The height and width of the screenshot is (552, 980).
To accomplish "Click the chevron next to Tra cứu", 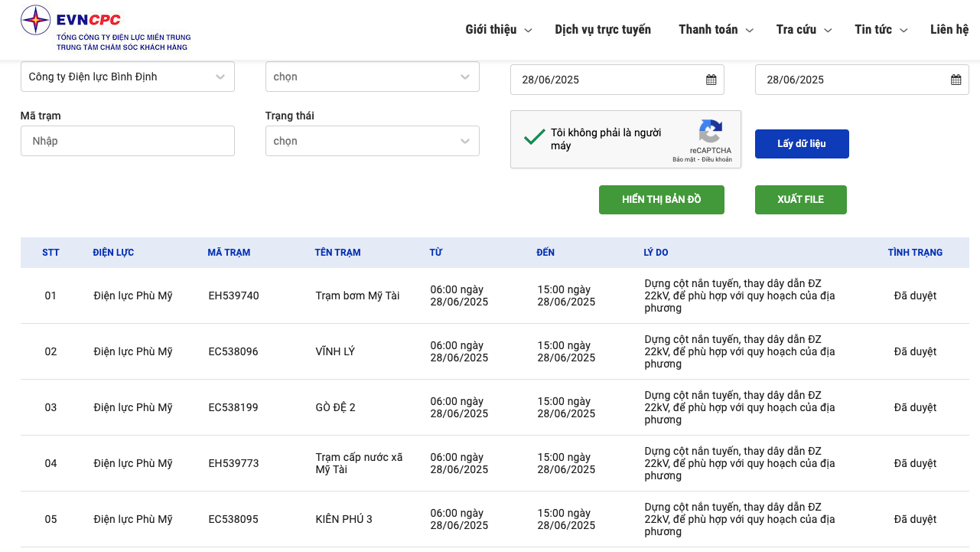I will 829,30.
